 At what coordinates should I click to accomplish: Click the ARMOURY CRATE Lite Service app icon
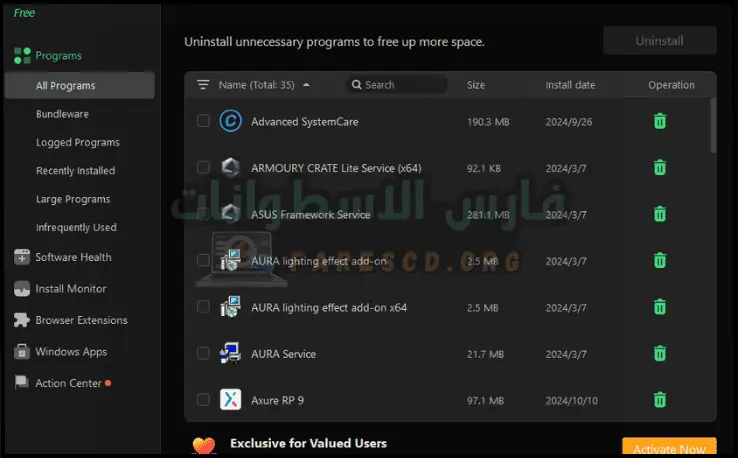coord(231,167)
